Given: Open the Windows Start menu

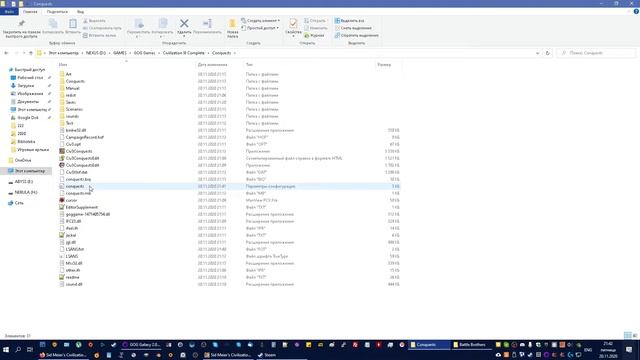Looking at the screenshot, I should [x=6, y=350].
